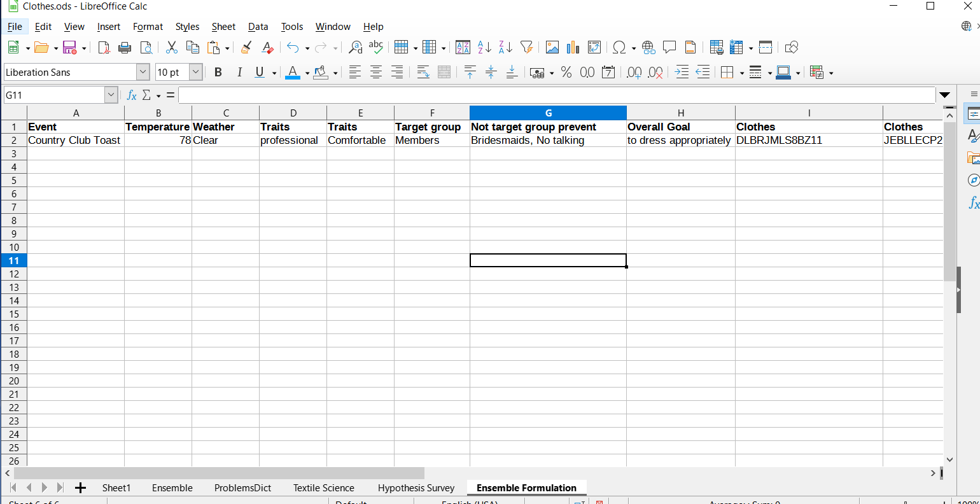This screenshot has width=980, height=504.
Task: Insert a pivot table
Action: click(x=594, y=48)
